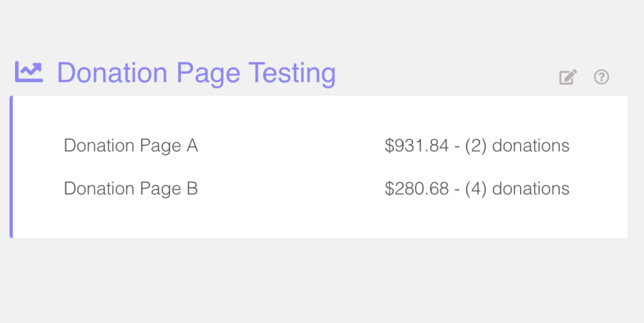Click the word Page in the purple heading
644x323 pixels.
click(x=208, y=74)
